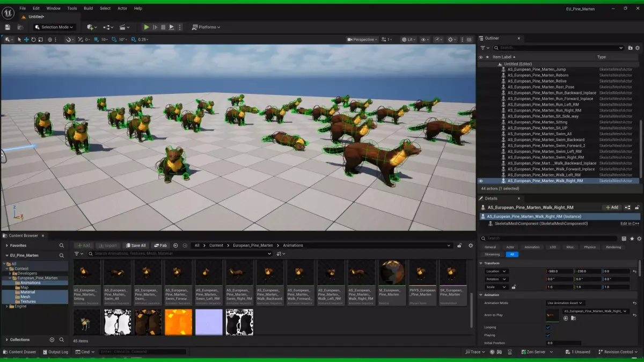This screenshot has height=362, width=644.
Task: Click the Add button in Details panel
Action: coord(612,207)
